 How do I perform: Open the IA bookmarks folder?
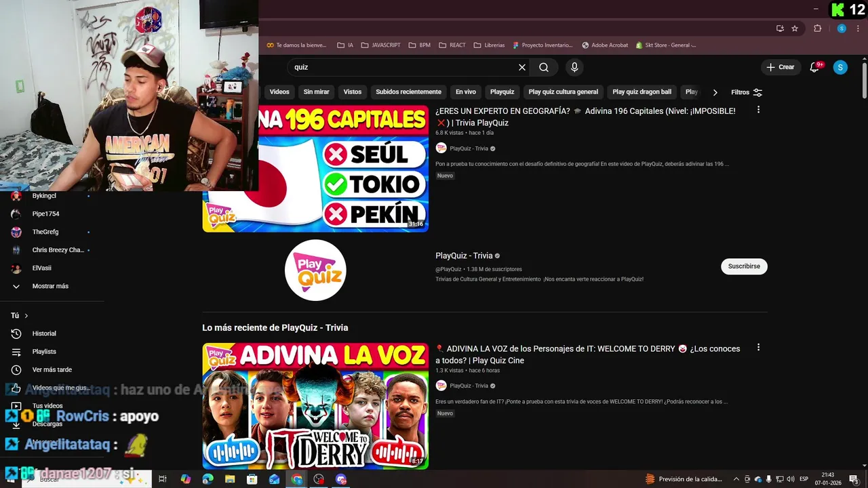345,45
